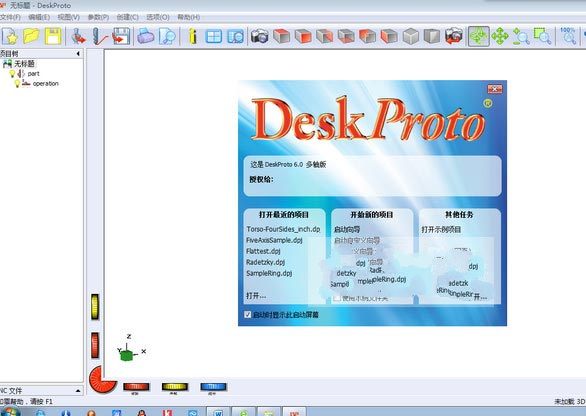Image resolution: width=586 pixels, height=416 pixels.
Task: Toggle lightbulb visibility for part
Action: click(x=12, y=74)
